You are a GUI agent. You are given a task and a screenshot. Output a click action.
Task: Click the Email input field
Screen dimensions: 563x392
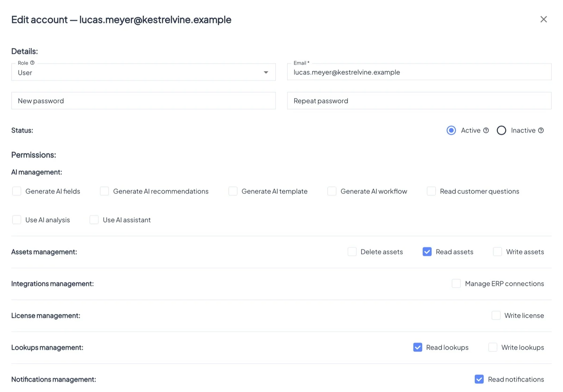point(419,72)
